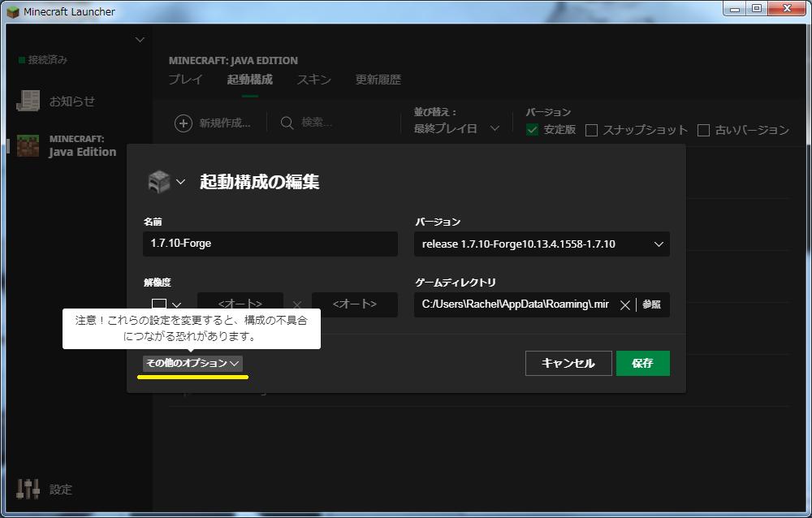Open 設定 settings slider icon in the sidebar

(x=28, y=489)
